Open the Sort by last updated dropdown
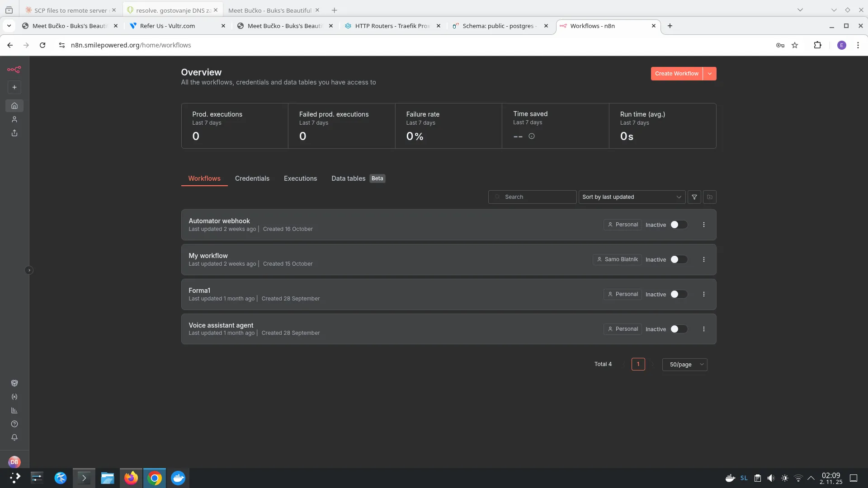 [632, 197]
